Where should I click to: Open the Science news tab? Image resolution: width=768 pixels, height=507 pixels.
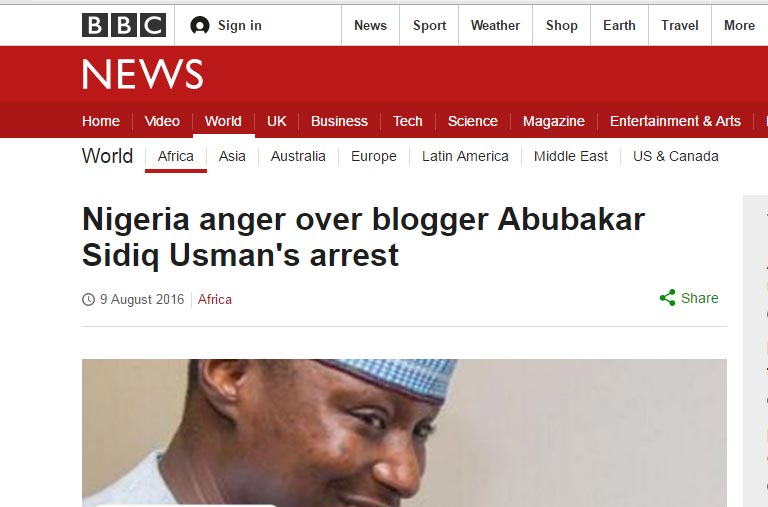click(x=473, y=121)
